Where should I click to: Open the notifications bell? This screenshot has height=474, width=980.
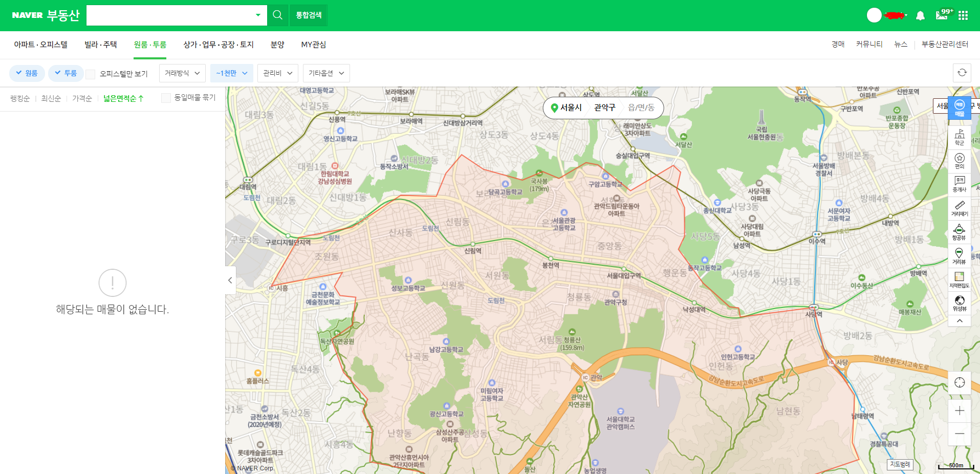tap(920, 15)
